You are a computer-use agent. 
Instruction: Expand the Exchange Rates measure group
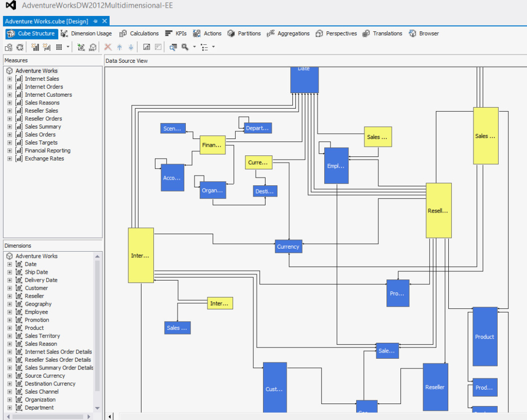pyautogui.click(x=9, y=159)
